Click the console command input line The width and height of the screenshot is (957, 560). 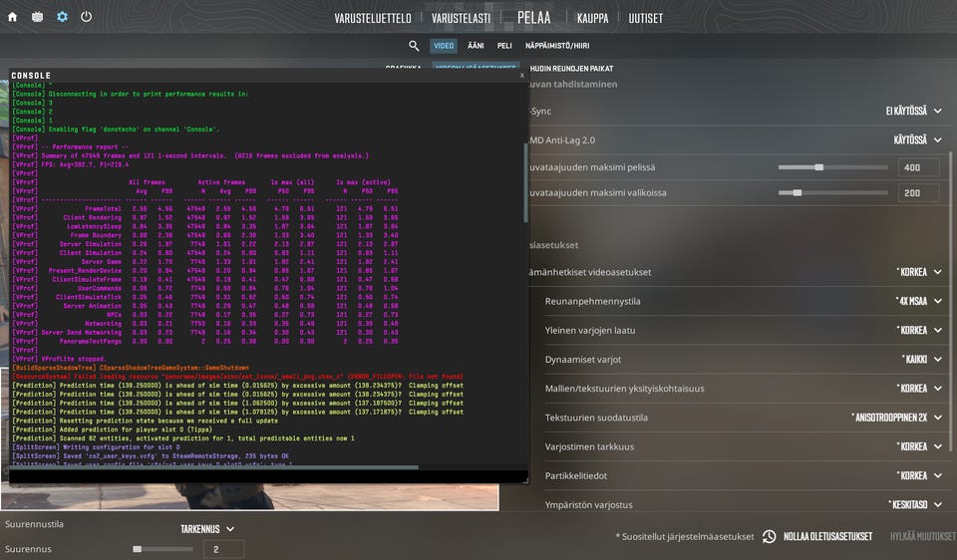266,476
